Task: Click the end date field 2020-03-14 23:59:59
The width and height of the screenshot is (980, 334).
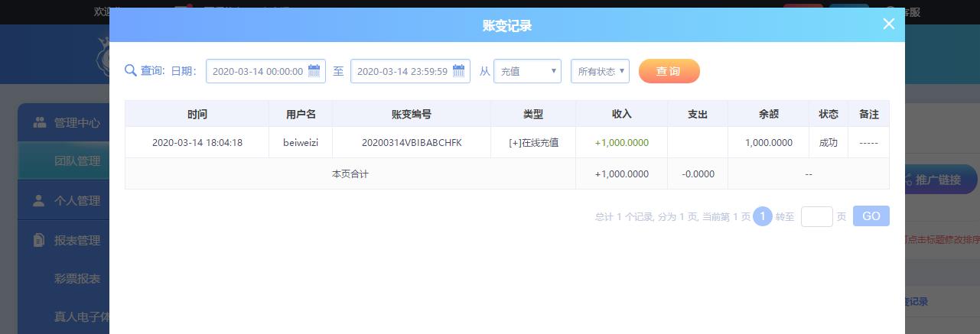Action: (402, 71)
